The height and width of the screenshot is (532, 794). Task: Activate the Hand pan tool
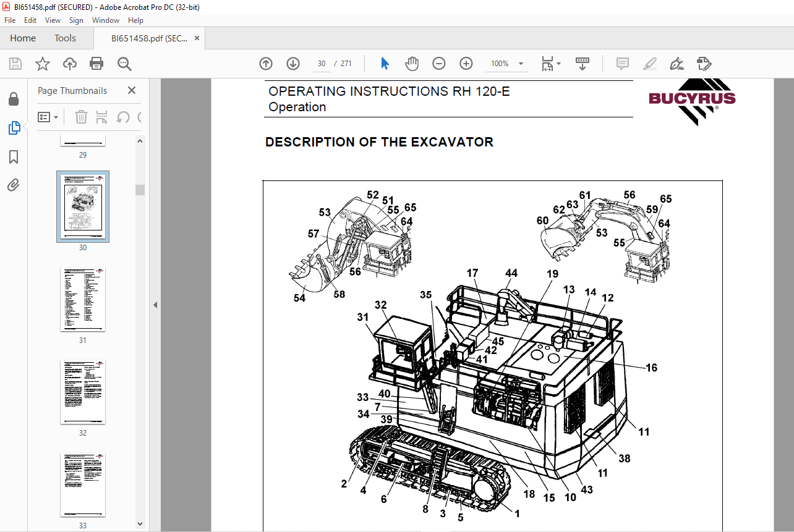[x=412, y=64]
